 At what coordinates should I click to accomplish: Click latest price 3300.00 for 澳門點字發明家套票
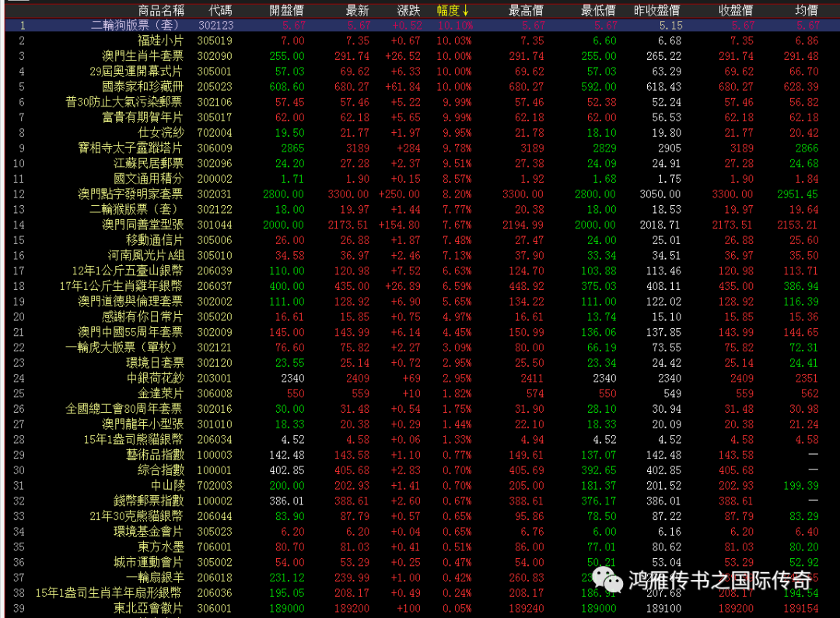pyautogui.click(x=348, y=194)
